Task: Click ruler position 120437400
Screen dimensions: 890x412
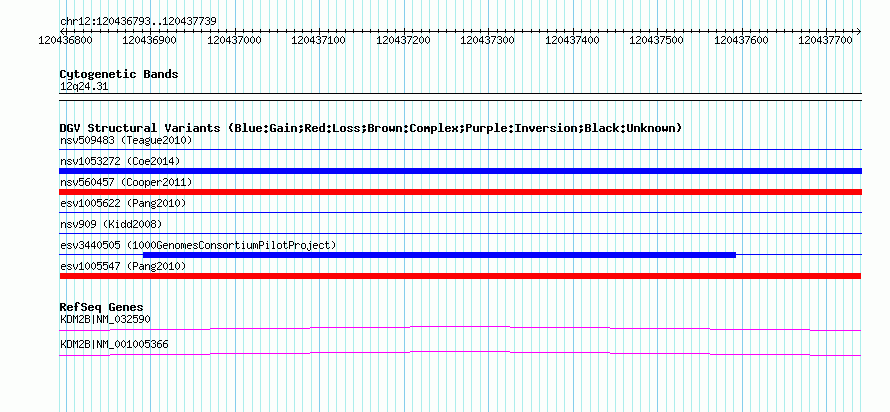Action: pyautogui.click(x=572, y=40)
